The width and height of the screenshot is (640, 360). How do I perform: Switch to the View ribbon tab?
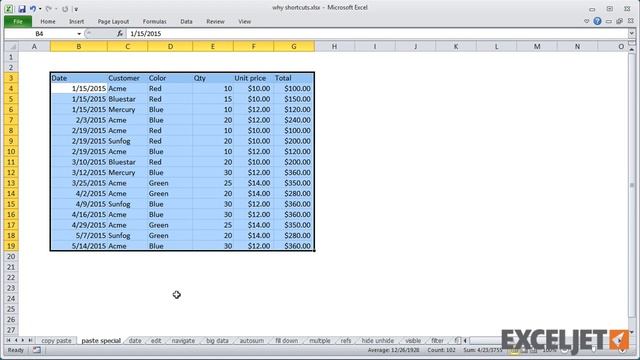(x=244, y=21)
